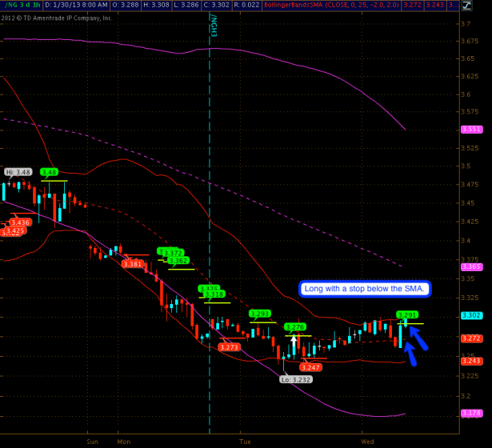
Task: Click the magenta 3.551 price axis tag
Action: [x=471, y=130]
